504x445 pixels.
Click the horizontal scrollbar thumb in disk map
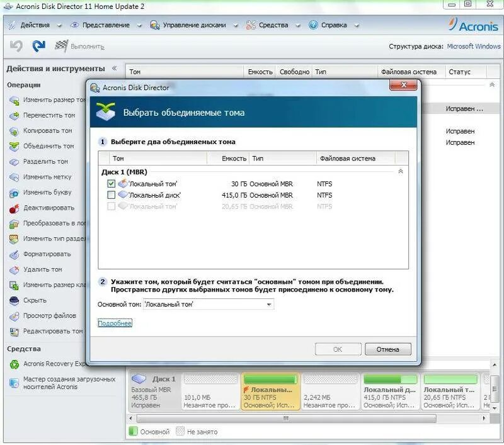click(286, 418)
